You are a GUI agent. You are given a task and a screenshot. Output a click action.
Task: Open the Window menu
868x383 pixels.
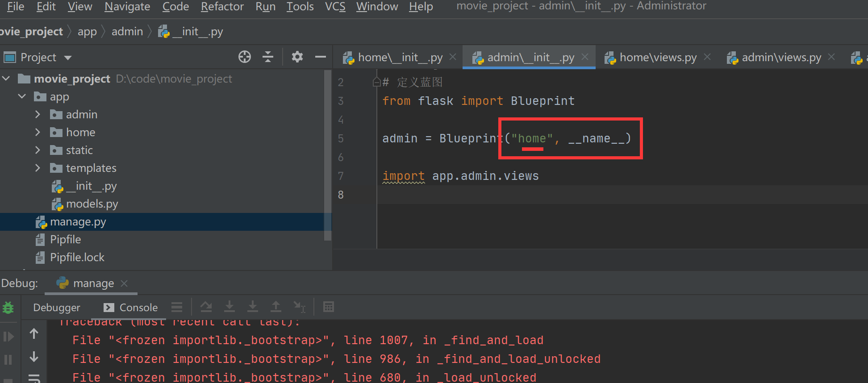tap(377, 6)
